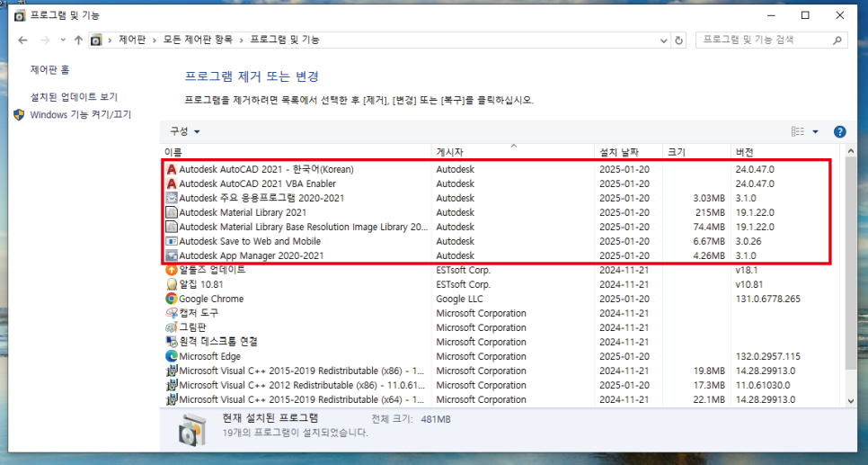Click the Google Chrome icon in list
The image size is (868, 465).
[172, 299]
